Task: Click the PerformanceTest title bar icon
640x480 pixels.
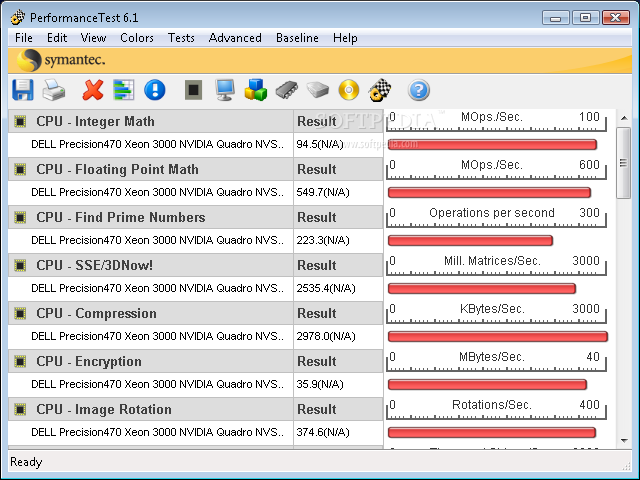Action: click(18, 18)
